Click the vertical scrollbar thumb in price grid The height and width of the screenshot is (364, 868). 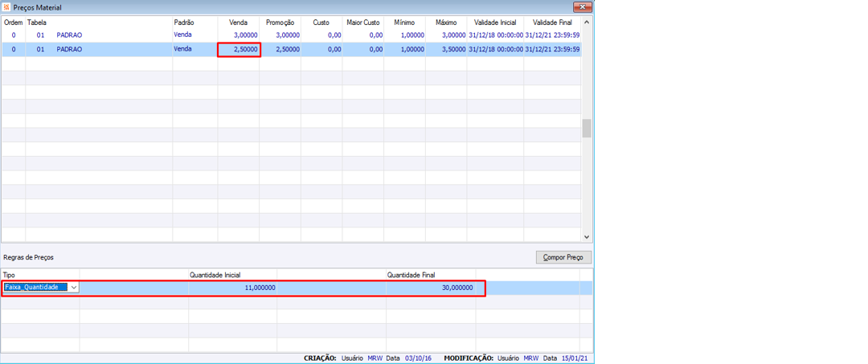pos(586,128)
